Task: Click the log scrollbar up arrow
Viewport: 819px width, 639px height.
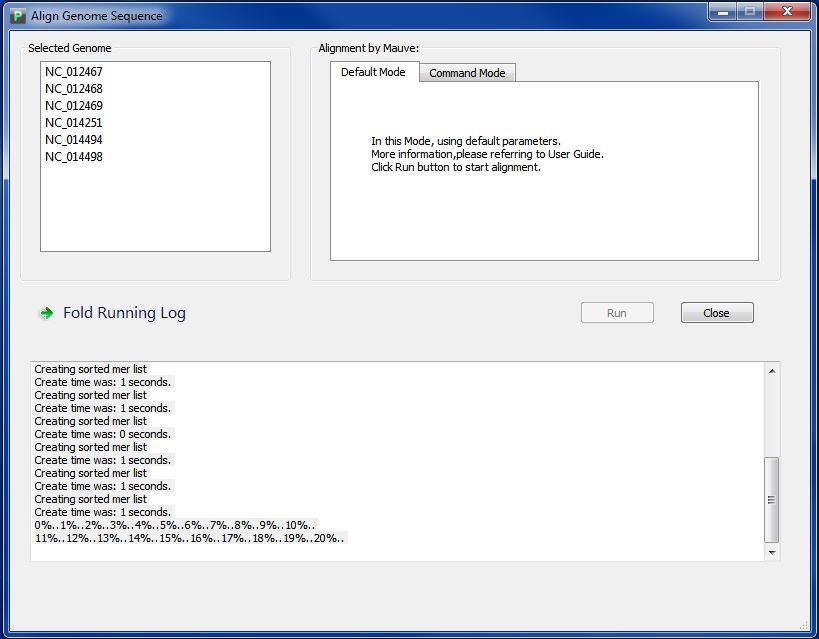Action: pyautogui.click(x=771, y=371)
